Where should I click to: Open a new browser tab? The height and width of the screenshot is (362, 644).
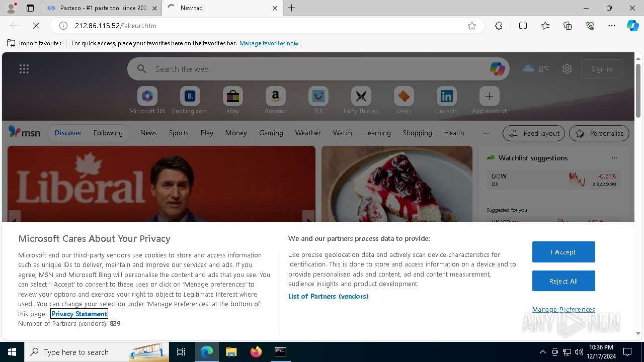[291, 8]
